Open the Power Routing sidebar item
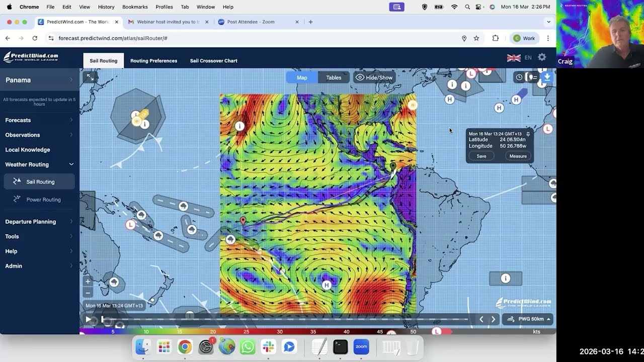 pos(39,200)
